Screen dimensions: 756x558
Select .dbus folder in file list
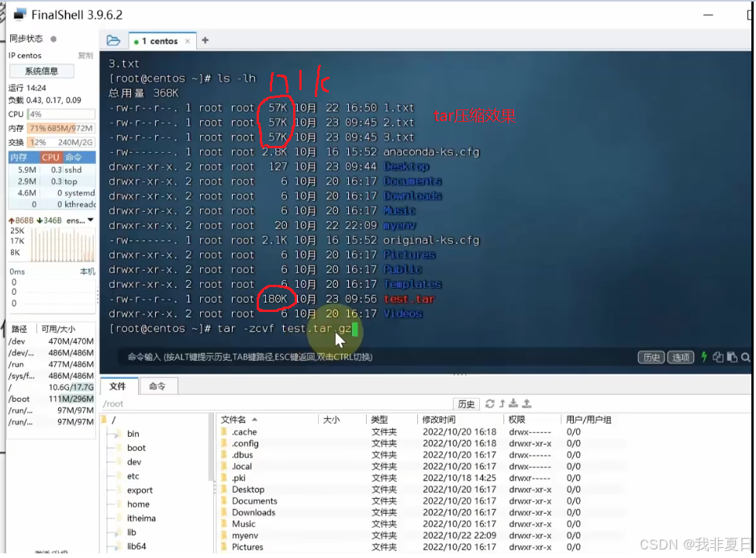[x=242, y=456]
